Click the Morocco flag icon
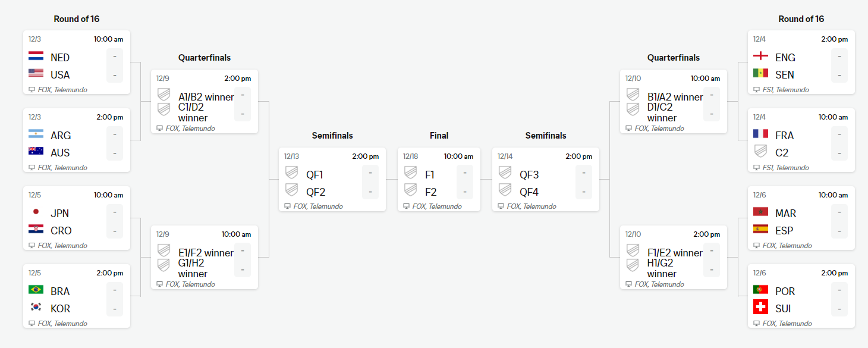The width and height of the screenshot is (868, 348). 760,212
